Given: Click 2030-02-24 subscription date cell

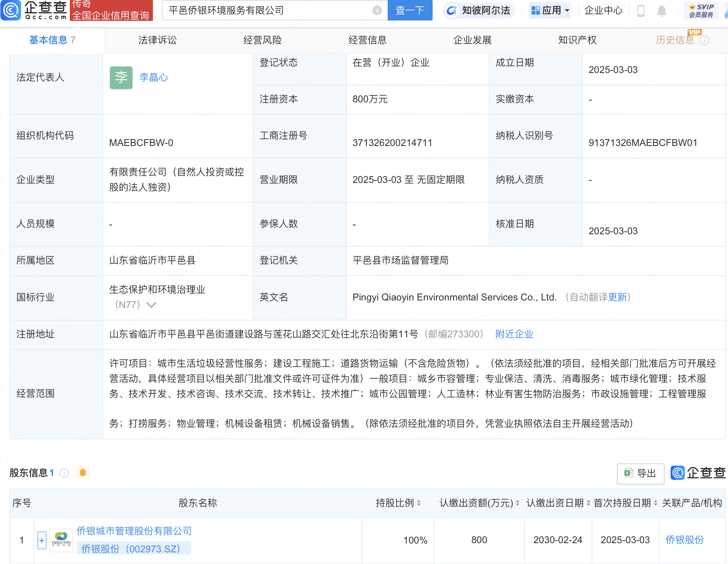Looking at the screenshot, I should click(x=558, y=540).
